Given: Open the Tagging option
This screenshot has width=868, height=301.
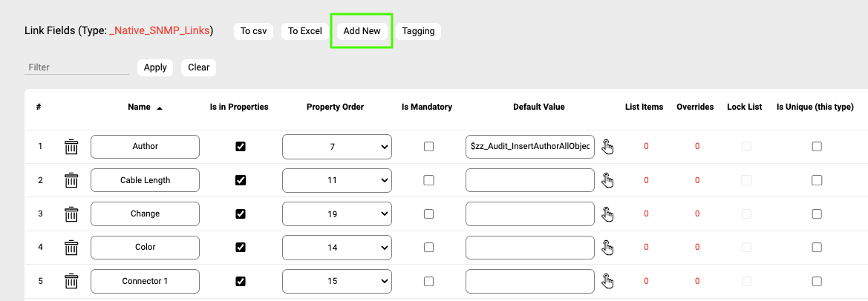Looking at the screenshot, I should [418, 31].
